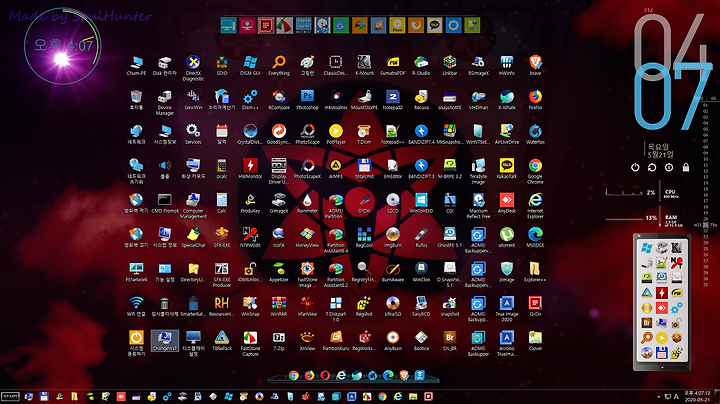The height and width of the screenshot is (404, 720).
Task: Launch CrystalDisk desktop icon
Action: pyautogui.click(x=250, y=134)
